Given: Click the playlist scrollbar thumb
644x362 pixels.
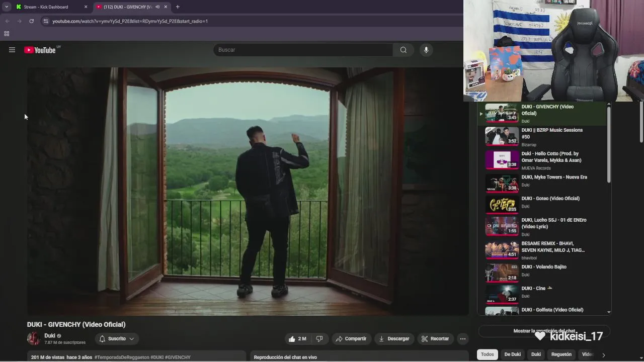Looking at the screenshot, I should 609,145.
